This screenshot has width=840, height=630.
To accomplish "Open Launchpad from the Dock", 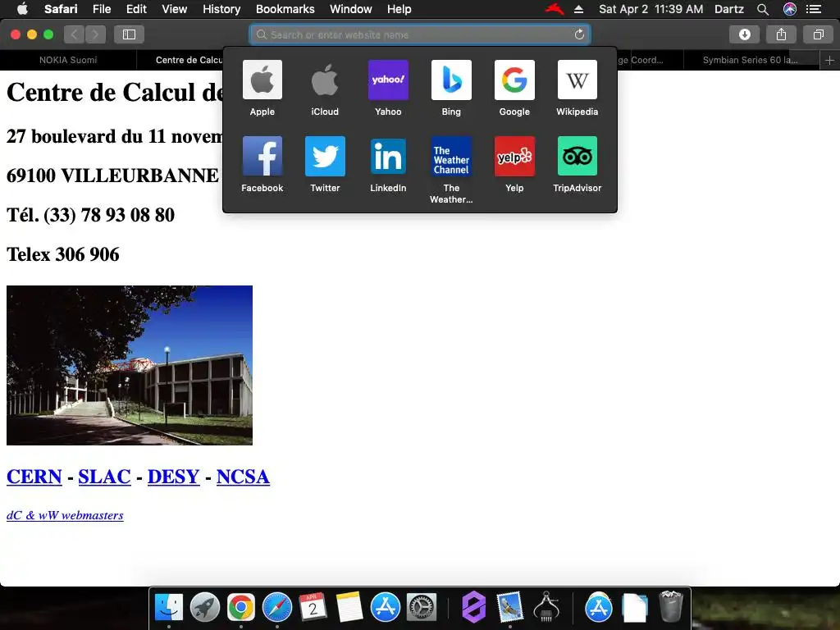I will (204, 608).
